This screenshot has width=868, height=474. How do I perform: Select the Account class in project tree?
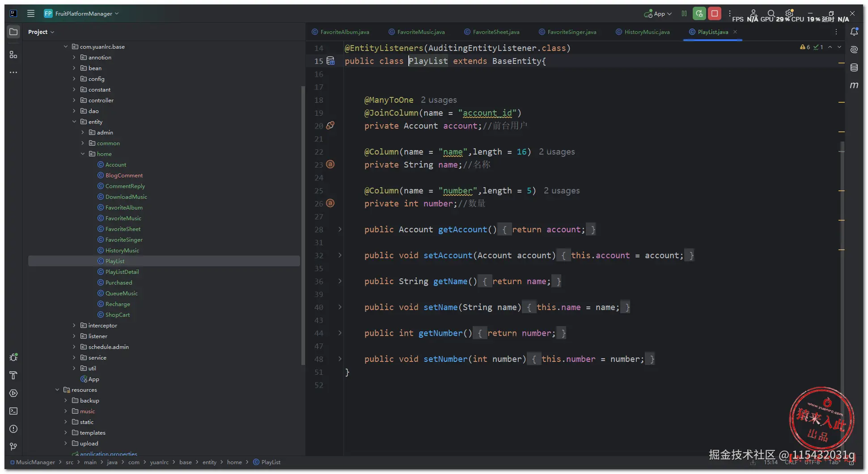[115, 164]
